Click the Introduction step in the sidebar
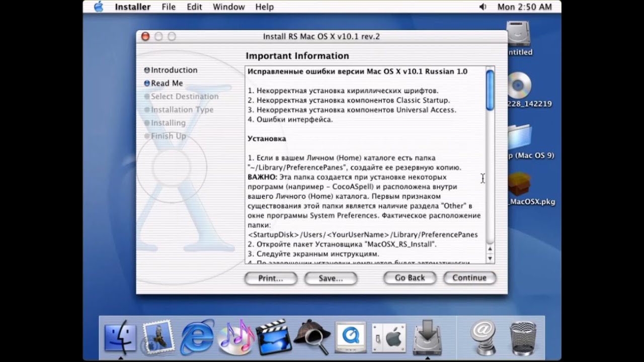 [174, 70]
